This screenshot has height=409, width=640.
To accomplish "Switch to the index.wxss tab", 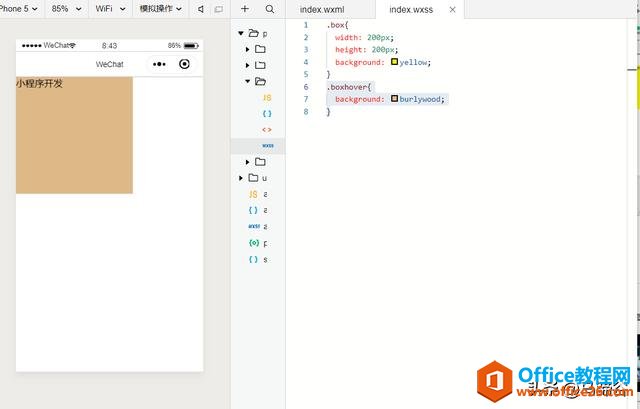I will click(411, 9).
